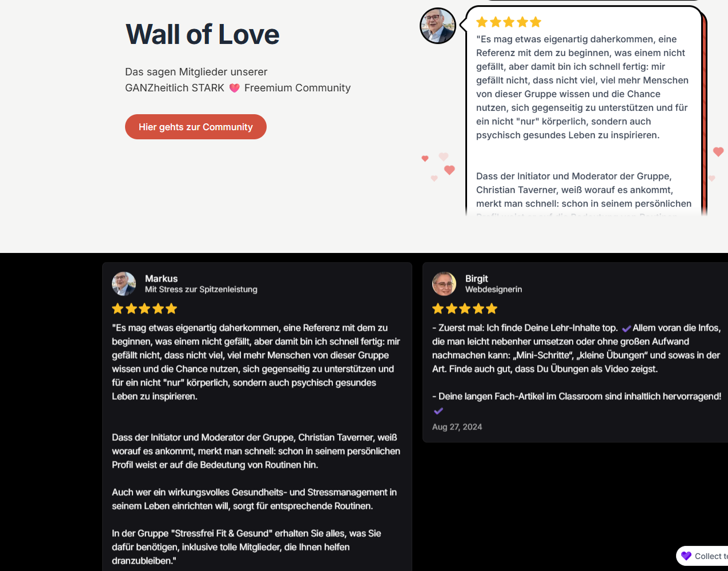
Task: Click the avatar photo beside the speech bubble
Action: 438,26
